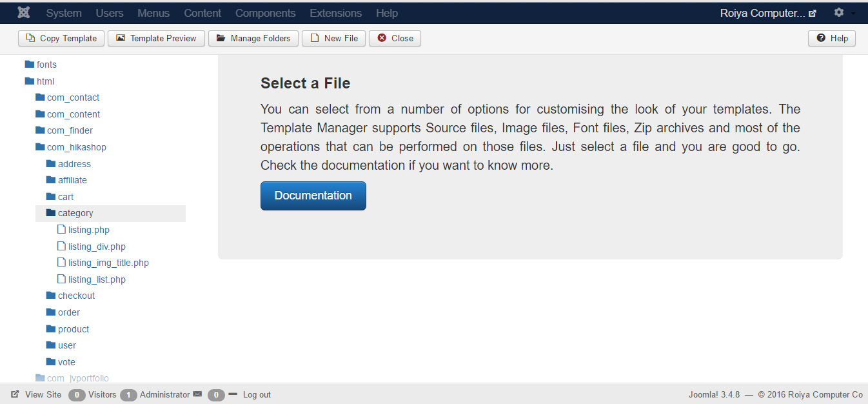Open the settings gear dropdown
Screen dimensions: 868x404
click(x=839, y=13)
